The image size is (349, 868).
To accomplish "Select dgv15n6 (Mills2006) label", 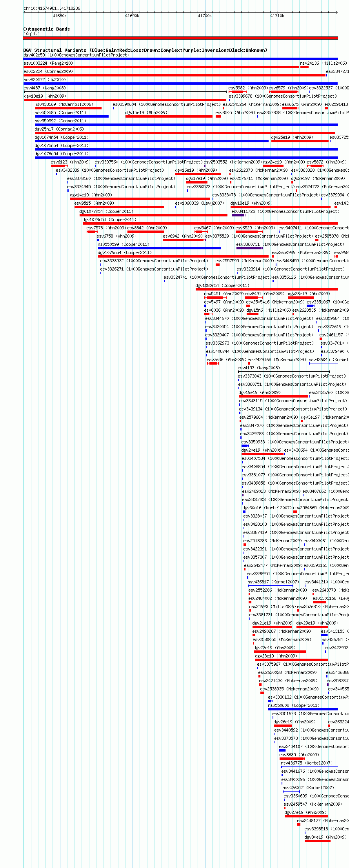I will pos(269,310).
